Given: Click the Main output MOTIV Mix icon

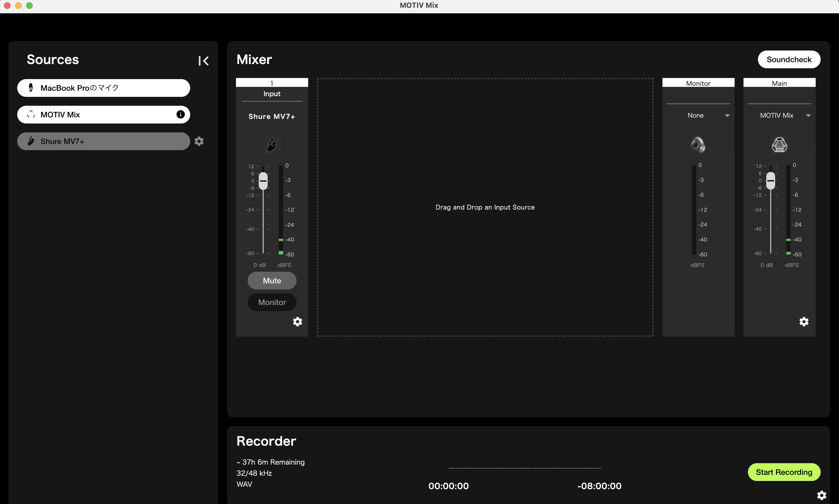Looking at the screenshot, I should click(x=780, y=145).
